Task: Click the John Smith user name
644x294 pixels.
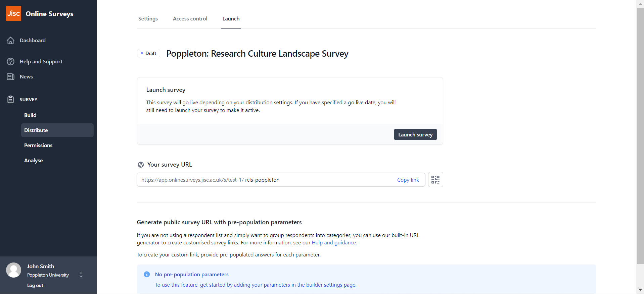Action: tap(41, 267)
